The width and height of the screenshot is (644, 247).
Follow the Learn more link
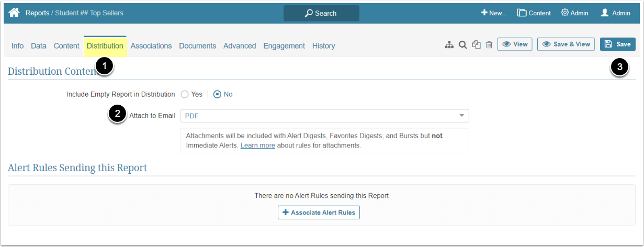(x=257, y=145)
